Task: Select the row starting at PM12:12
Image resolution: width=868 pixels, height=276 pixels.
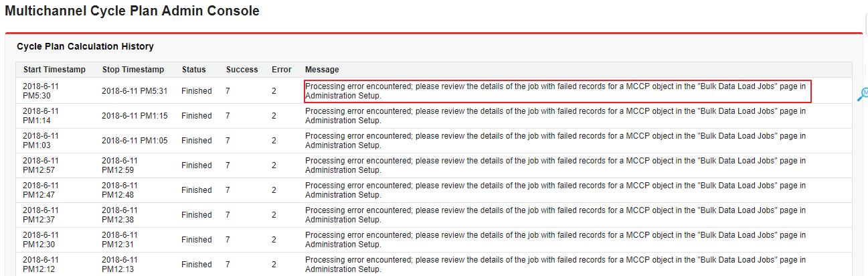Action: pos(41,265)
